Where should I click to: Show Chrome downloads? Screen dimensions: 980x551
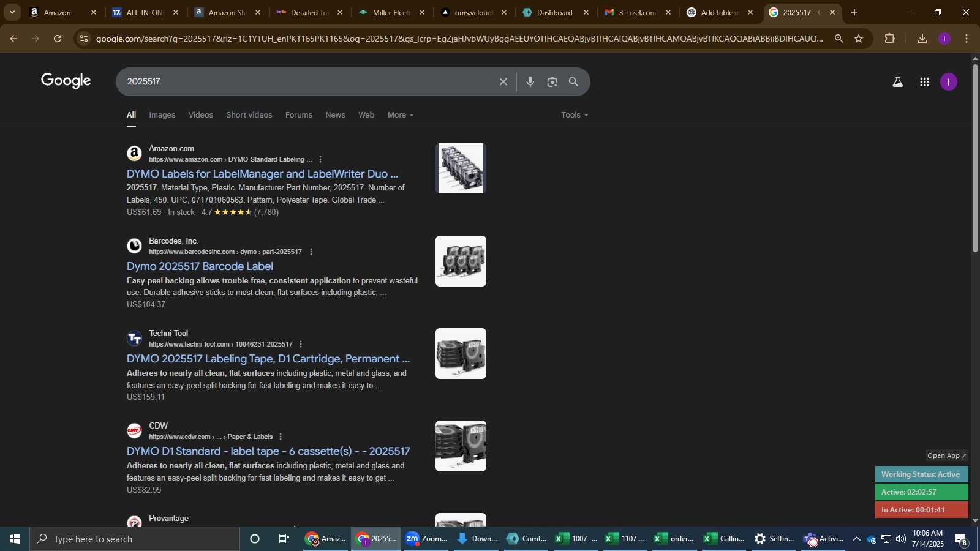[922, 39]
